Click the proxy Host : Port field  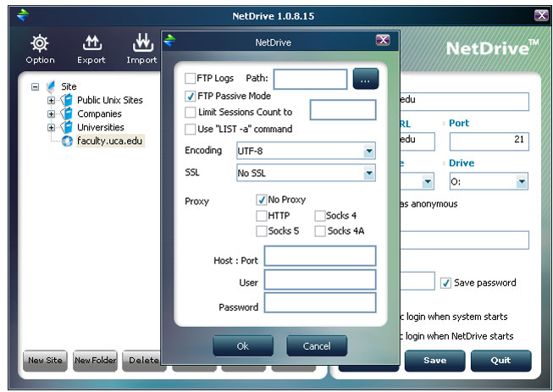[x=320, y=256]
